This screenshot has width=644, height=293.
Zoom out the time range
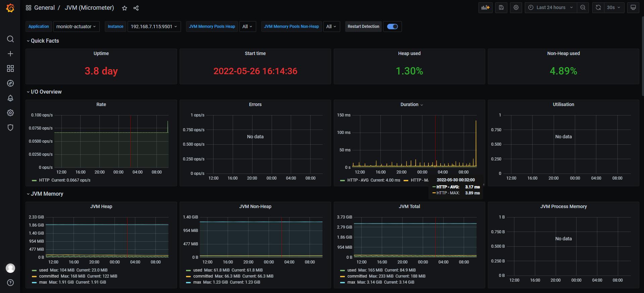coord(583,7)
